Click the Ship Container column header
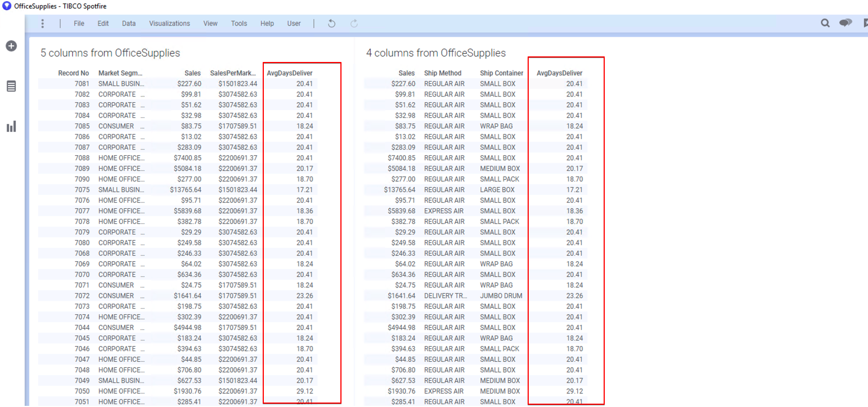 point(501,73)
